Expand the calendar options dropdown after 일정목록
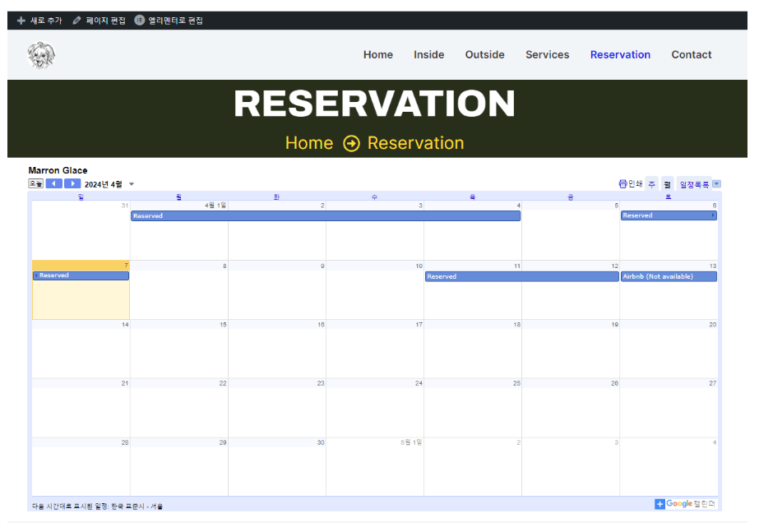Image resolution: width=759 pixels, height=532 pixels. 716,184
